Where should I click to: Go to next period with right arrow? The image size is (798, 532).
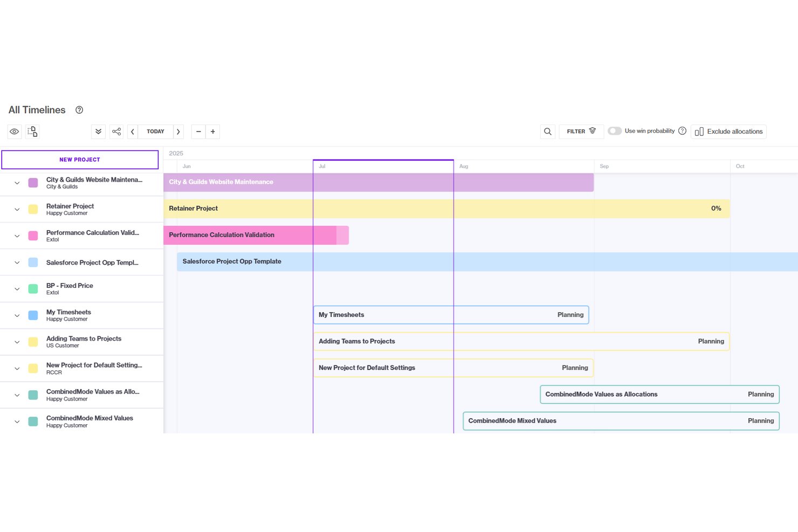(x=178, y=132)
